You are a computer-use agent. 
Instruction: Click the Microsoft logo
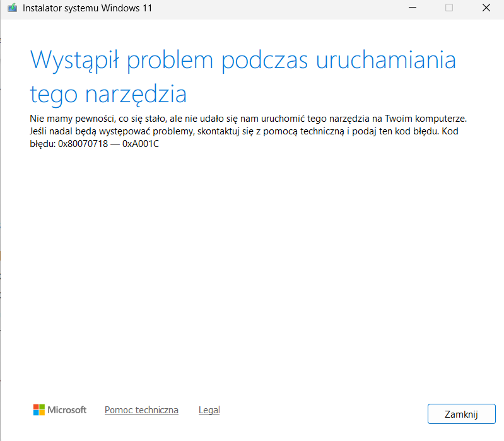pyautogui.click(x=60, y=410)
